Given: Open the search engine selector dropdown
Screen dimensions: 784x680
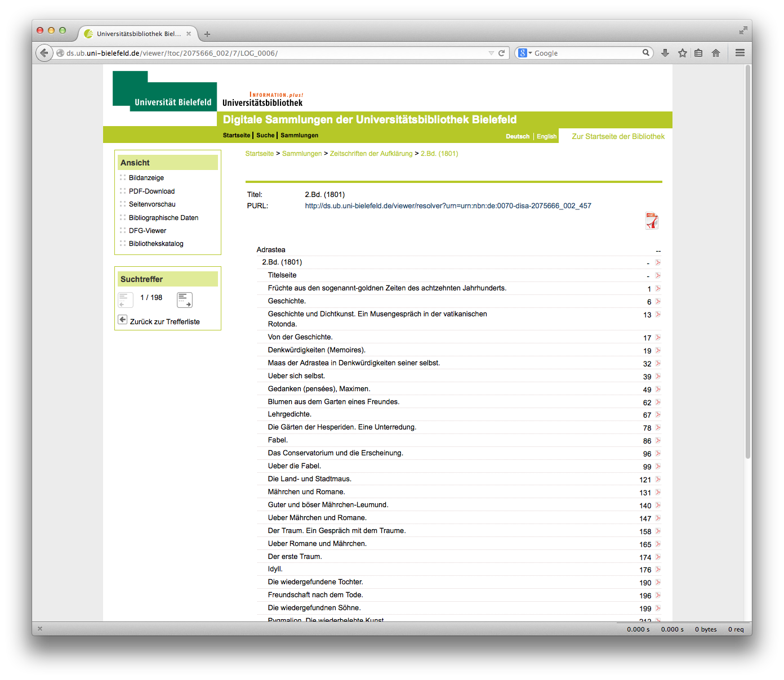Looking at the screenshot, I should (x=525, y=53).
